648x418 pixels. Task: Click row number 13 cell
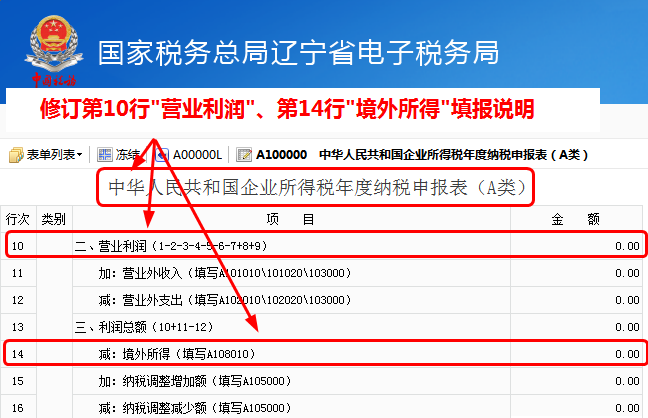click(x=18, y=327)
